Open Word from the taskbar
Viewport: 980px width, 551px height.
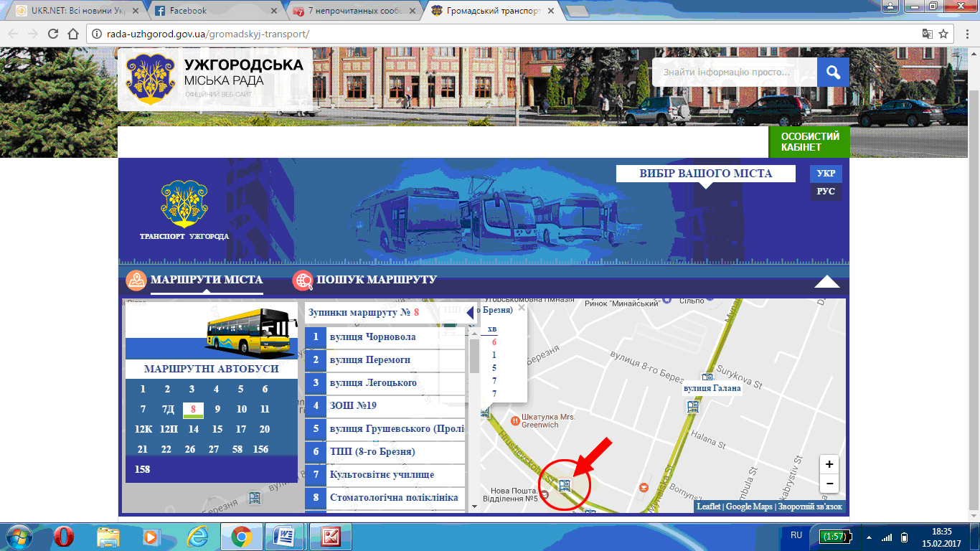tap(286, 537)
